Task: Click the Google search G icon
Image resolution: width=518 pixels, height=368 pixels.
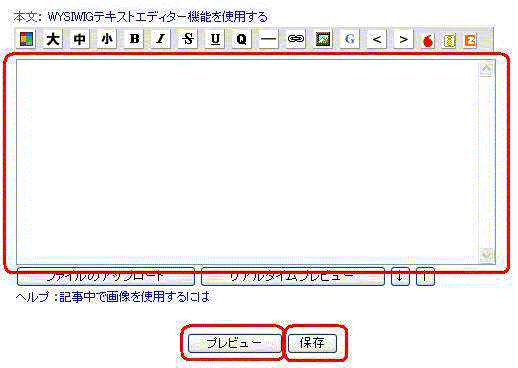Action: (350, 39)
